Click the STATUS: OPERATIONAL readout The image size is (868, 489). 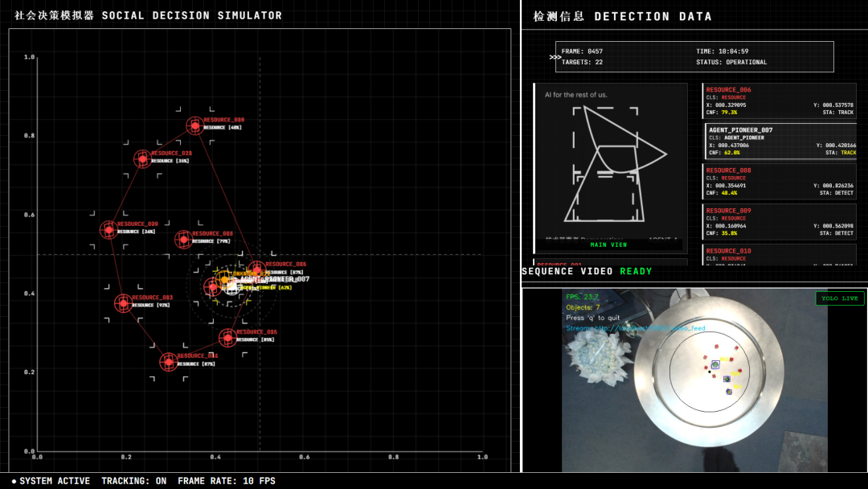pos(731,63)
